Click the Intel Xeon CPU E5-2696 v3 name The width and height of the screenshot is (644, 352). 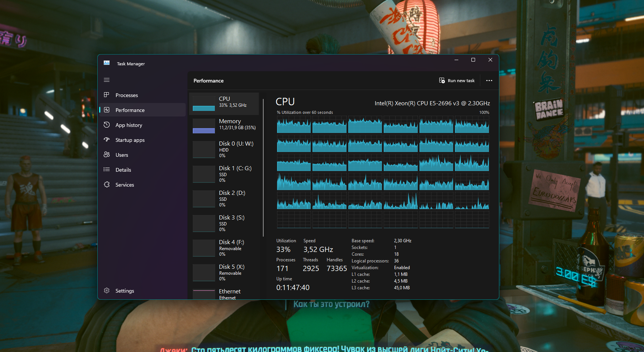tap(432, 103)
